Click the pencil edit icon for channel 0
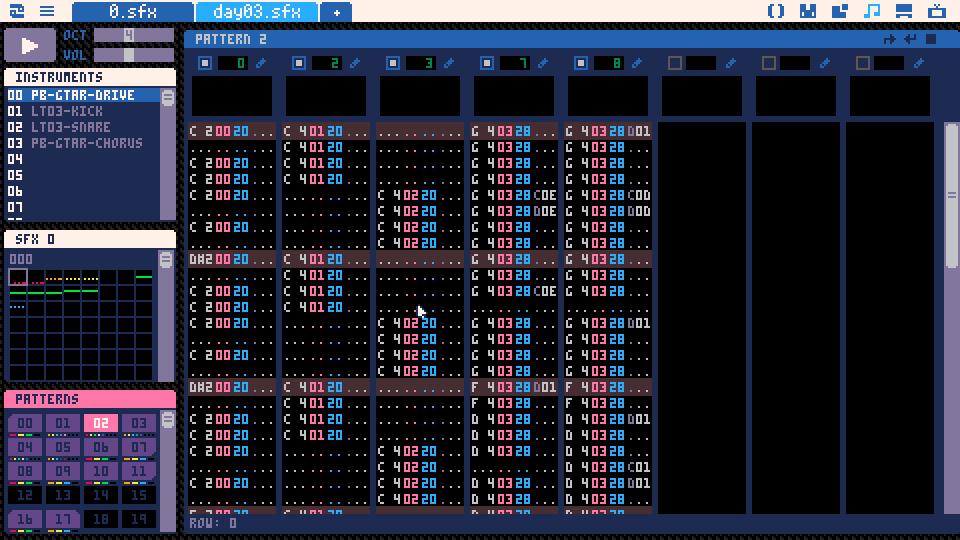This screenshot has height=540, width=960. [x=261, y=63]
